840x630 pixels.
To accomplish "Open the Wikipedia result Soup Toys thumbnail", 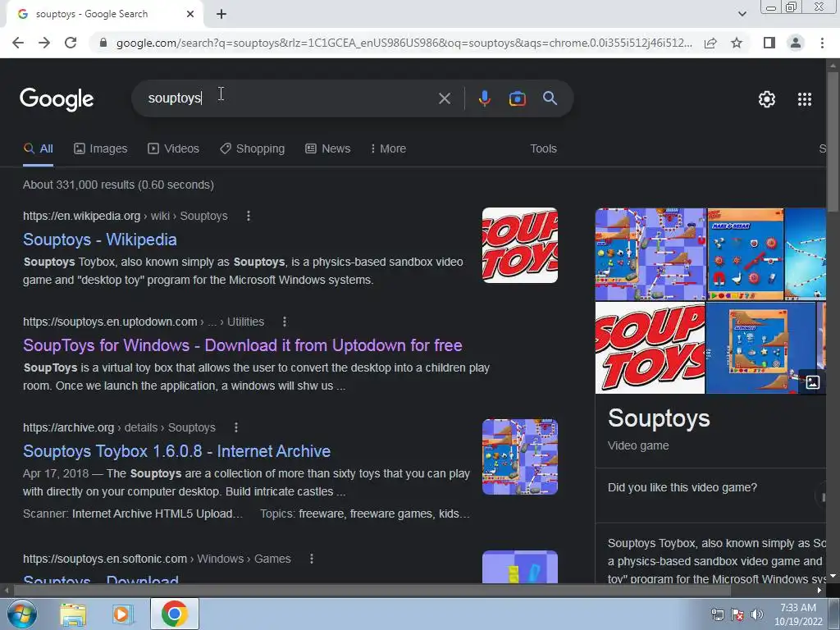I will pyautogui.click(x=519, y=245).
